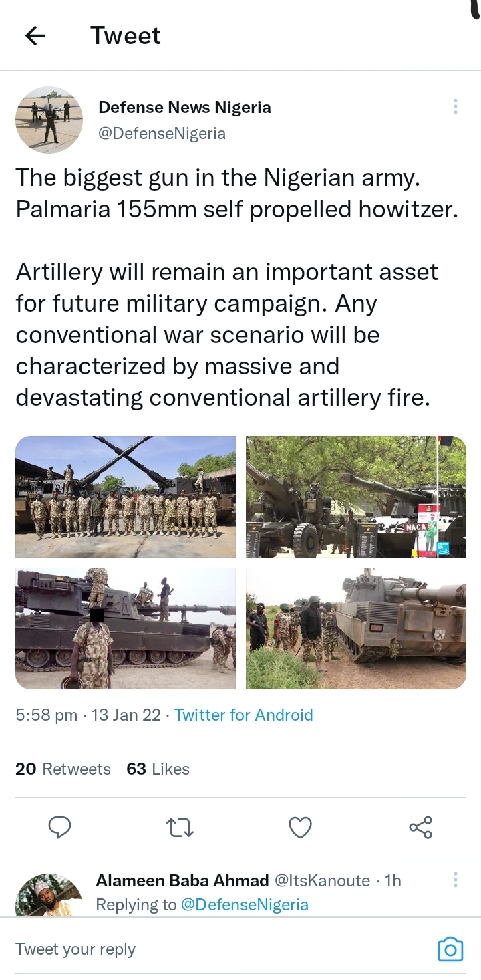Open @DefenseNigeria mention in reply
The image size is (481, 980).
(x=245, y=904)
